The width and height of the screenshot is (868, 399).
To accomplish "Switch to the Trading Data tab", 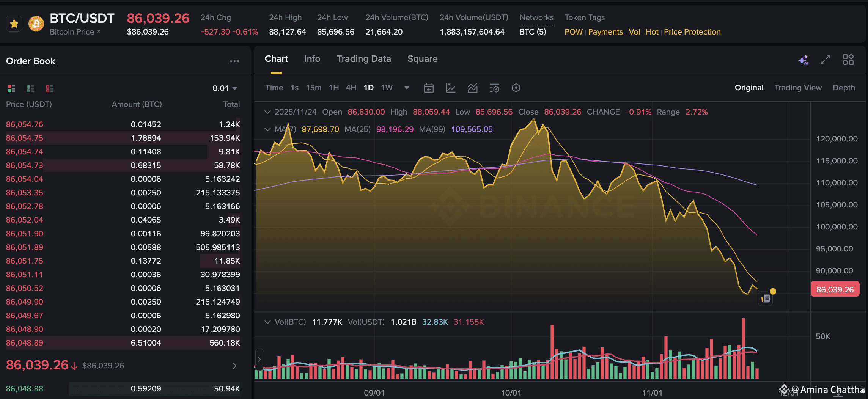I will (x=364, y=59).
